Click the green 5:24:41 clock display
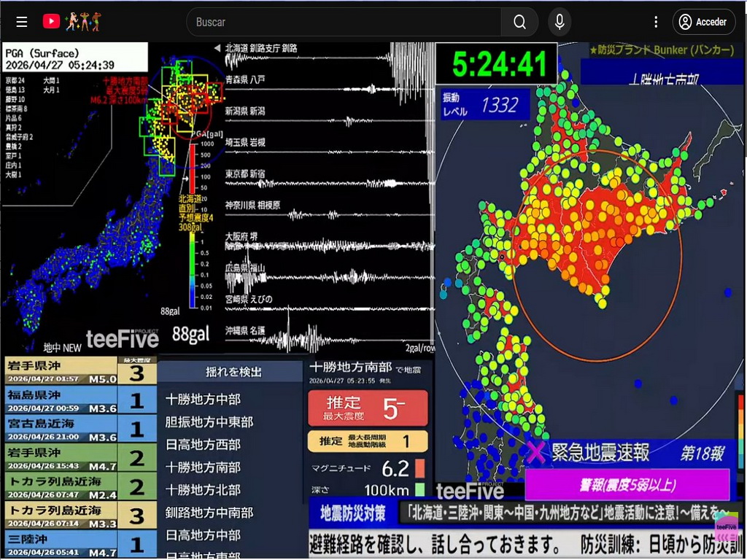 pyautogui.click(x=496, y=64)
